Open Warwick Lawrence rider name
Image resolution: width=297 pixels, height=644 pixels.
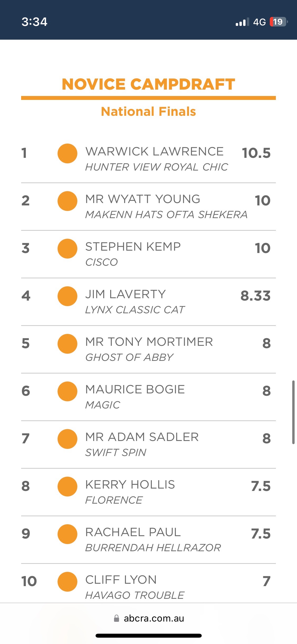[154, 151]
